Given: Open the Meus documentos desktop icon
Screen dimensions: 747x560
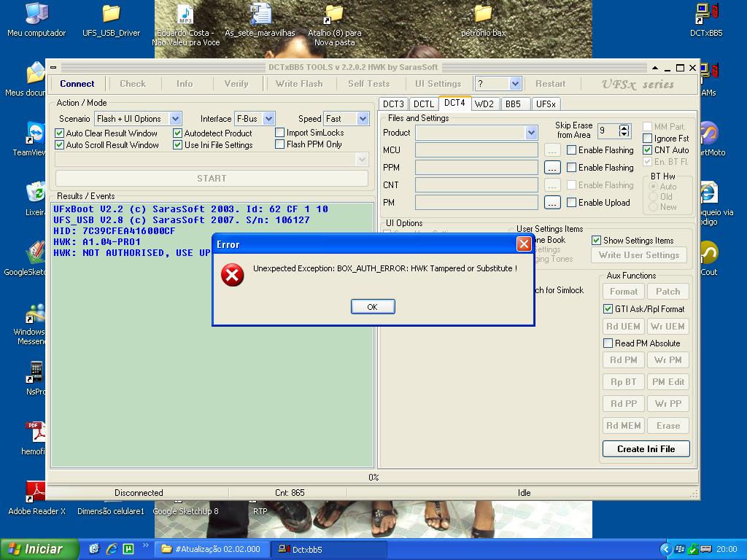Looking at the screenshot, I should point(36,73).
